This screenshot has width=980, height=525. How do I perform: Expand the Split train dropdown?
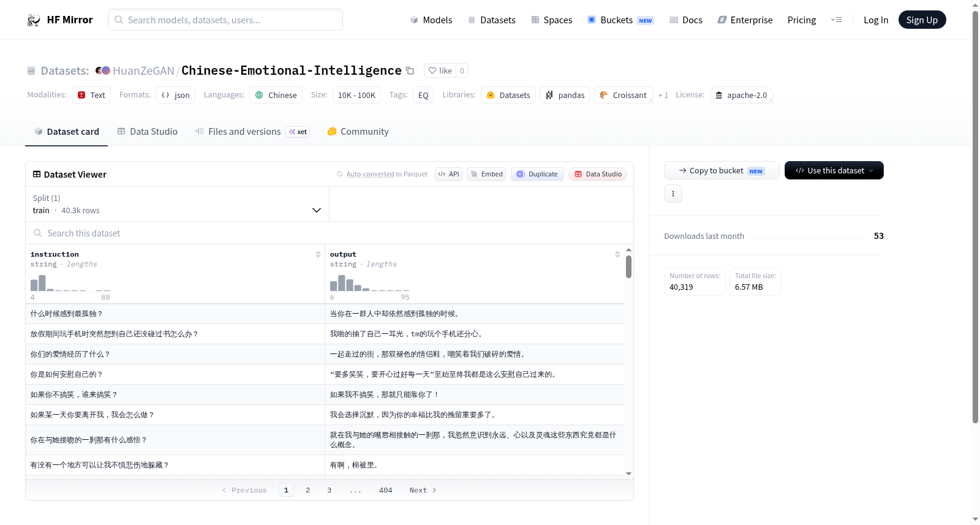point(177,204)
